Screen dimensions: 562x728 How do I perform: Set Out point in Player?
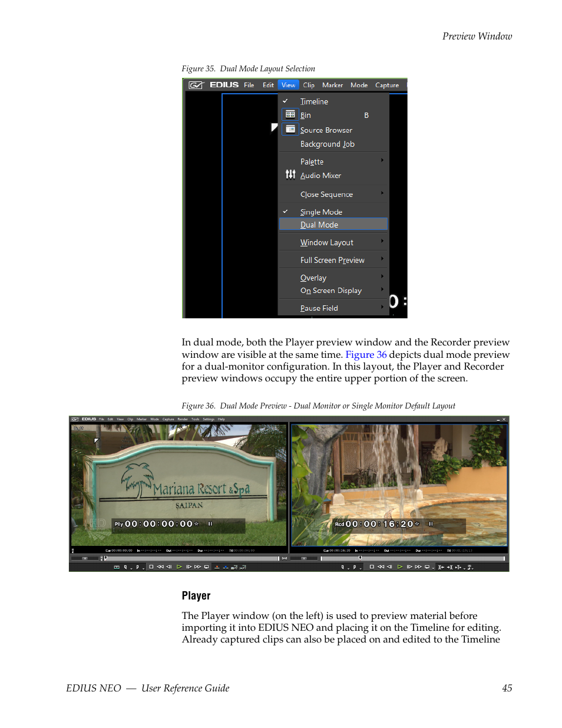[x=137, y=567]
